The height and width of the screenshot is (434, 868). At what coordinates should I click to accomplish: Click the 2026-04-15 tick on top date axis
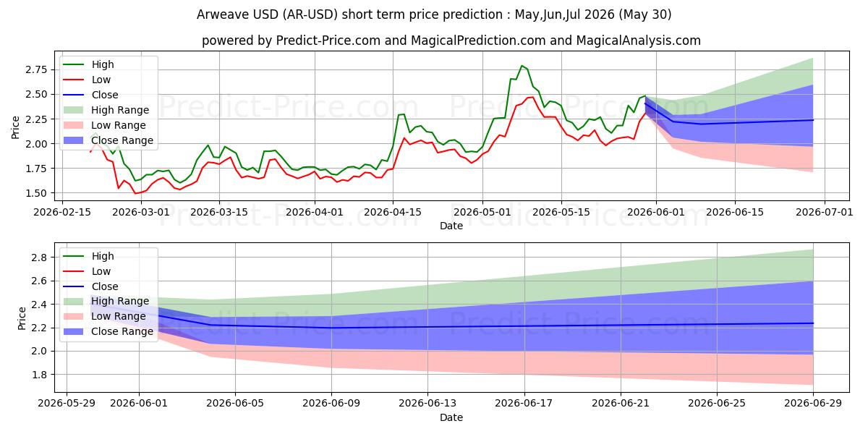[392, 212]
